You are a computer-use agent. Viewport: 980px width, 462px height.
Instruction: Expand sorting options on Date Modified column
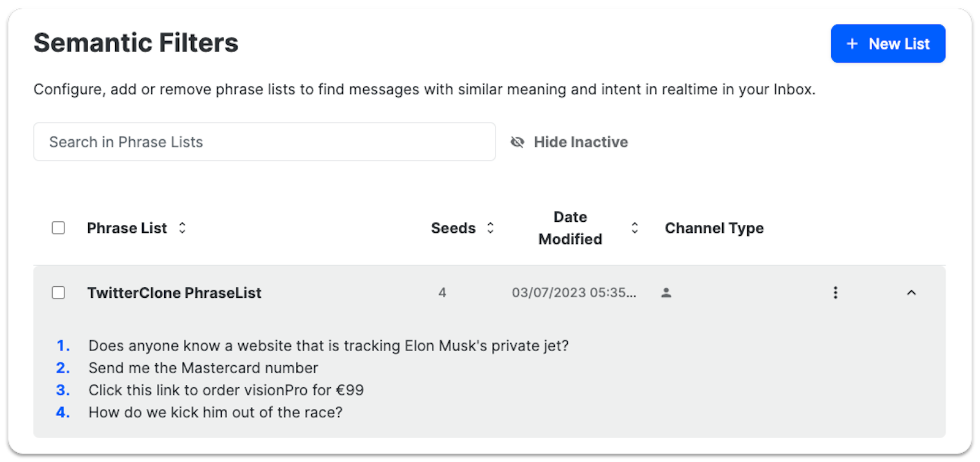[635, 228]
